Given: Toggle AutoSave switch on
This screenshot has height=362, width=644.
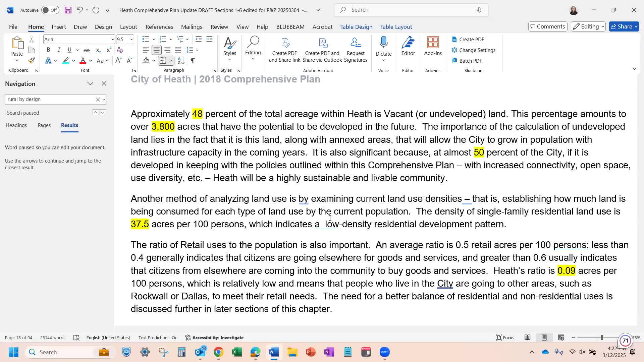Looking at the screenshot, I should 50,10.
